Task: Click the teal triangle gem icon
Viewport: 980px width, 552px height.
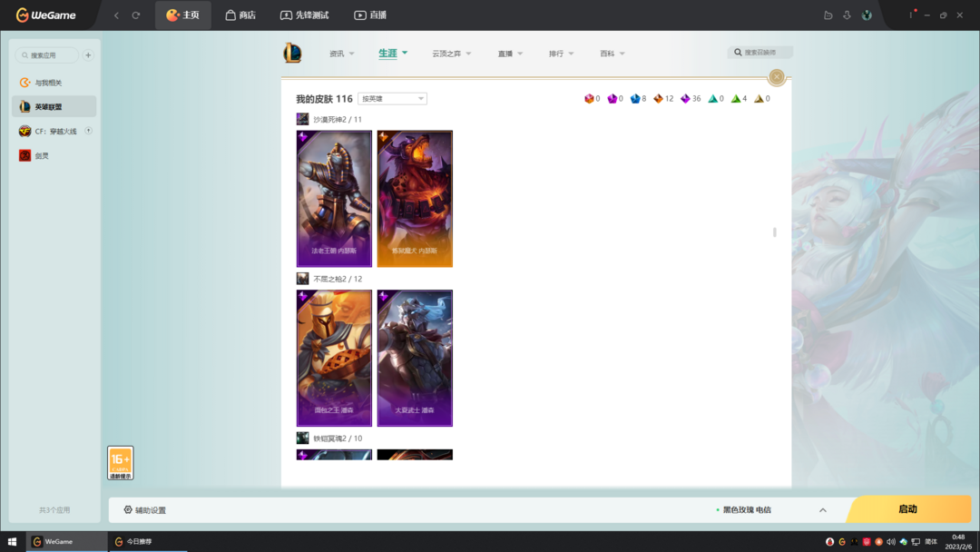Action: [x=712, y=99]
